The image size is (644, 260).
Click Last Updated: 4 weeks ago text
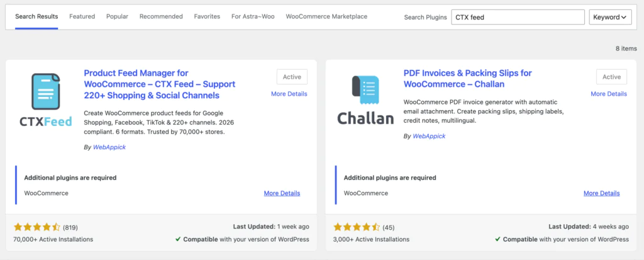click(x=589, y=227)
